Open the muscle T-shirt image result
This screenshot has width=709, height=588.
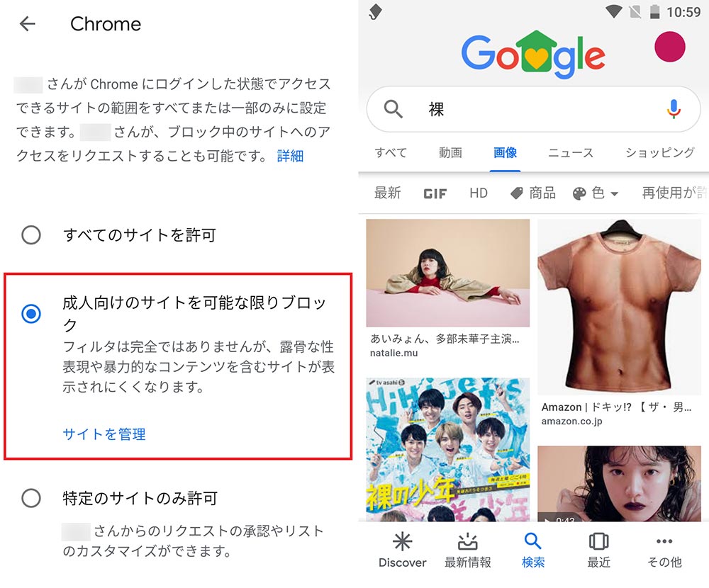click(619, 307)
